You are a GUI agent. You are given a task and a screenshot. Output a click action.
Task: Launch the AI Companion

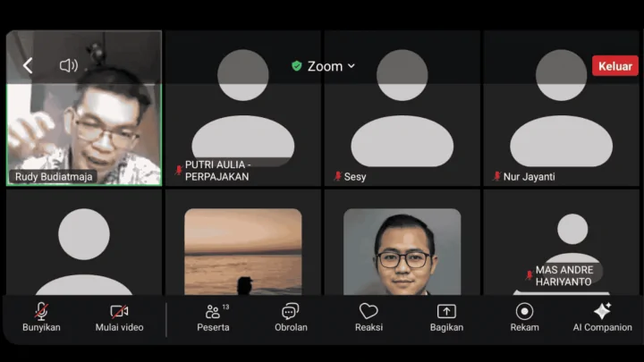(602, 316)
